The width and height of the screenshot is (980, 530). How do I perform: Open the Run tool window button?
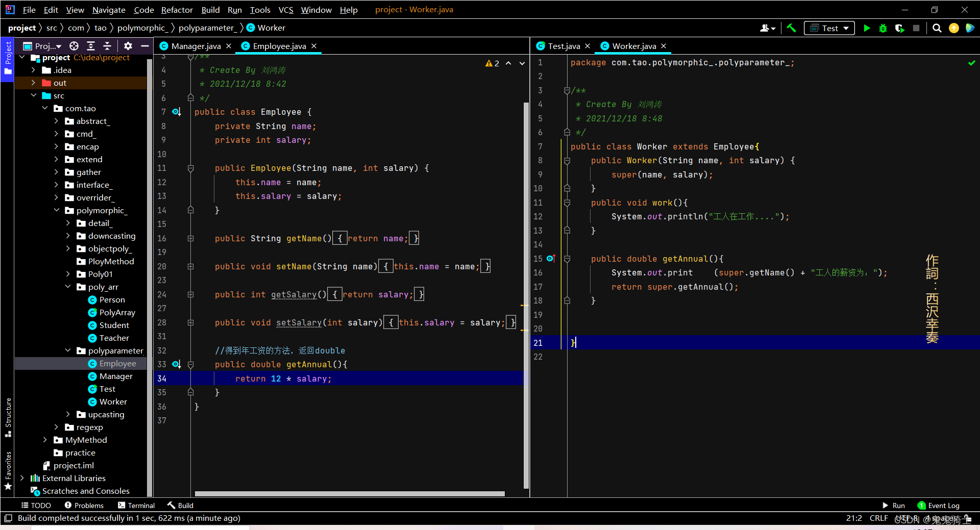pyautogui.click(x=894, y=506)
